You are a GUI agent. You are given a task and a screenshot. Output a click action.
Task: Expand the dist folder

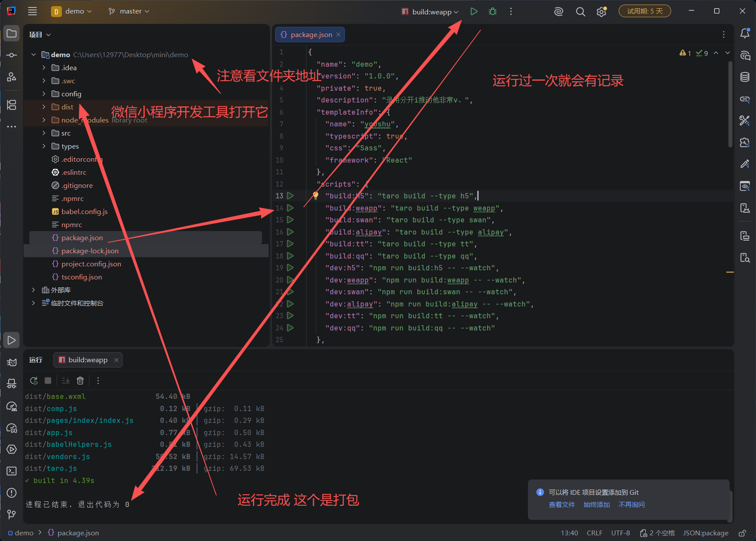tap(44, 107)
